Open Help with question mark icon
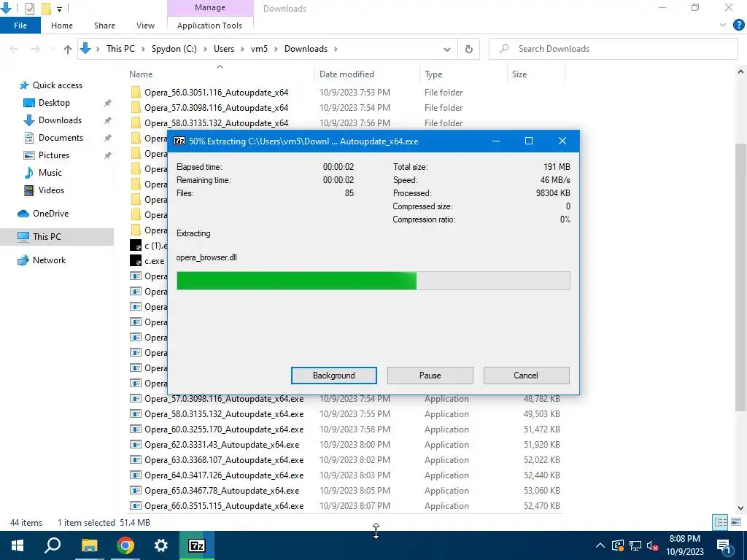Viewport: 747px width, 560px height. tap(738, 26)
